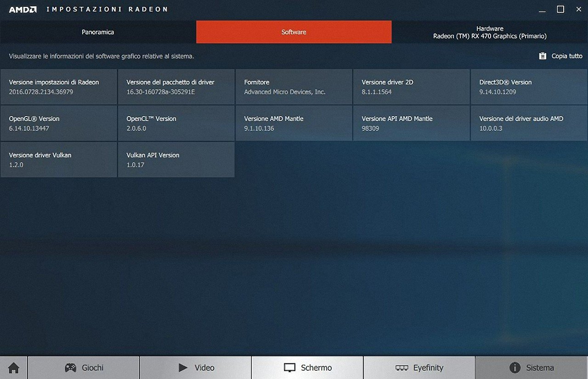Open the Schermo display section

307,368
